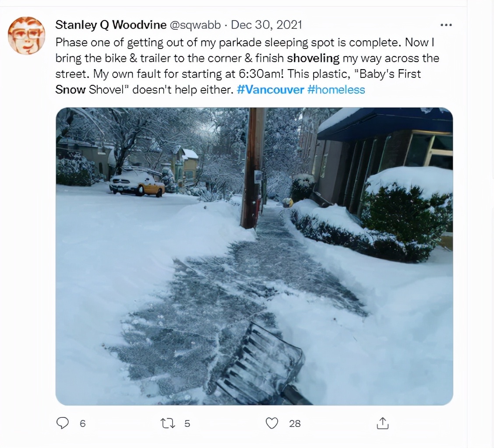Click the bolded word Snow in tweet
The height and width of the screenshot is (448, 494).
(x=70, y=90)
